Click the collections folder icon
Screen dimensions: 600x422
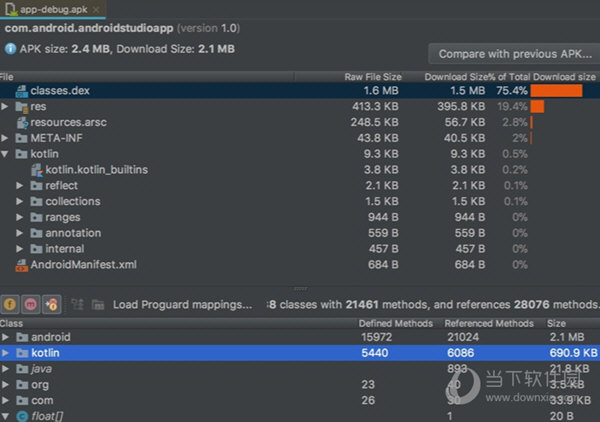coord(36,201)
